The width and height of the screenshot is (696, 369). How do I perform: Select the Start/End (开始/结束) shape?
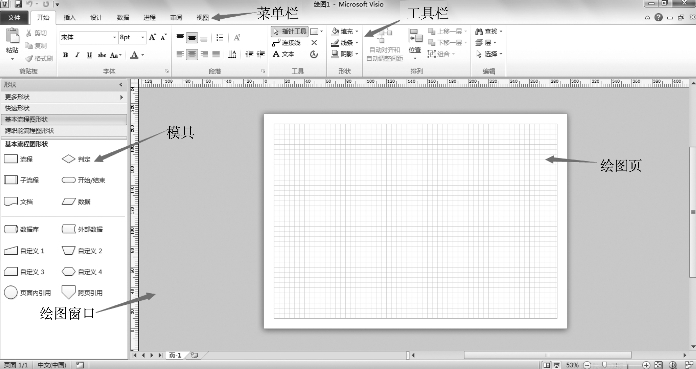84,180
